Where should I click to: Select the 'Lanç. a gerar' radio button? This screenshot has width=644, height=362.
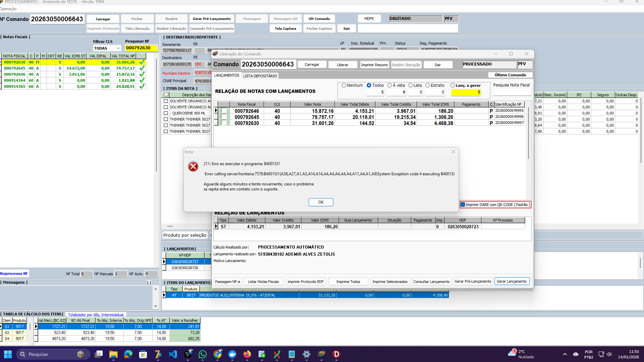click(453, 85)
